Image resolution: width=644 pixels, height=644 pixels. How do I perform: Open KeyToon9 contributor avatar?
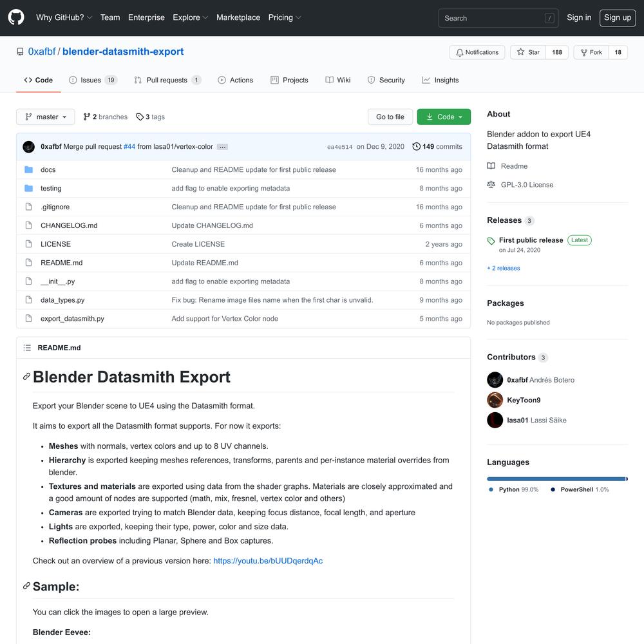(495, 400)
